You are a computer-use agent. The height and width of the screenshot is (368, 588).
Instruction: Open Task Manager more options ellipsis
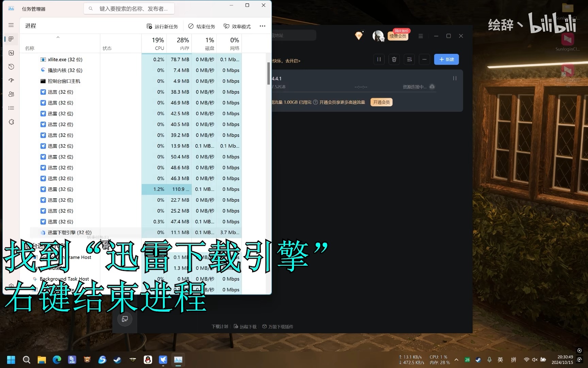tap(262, 26)
